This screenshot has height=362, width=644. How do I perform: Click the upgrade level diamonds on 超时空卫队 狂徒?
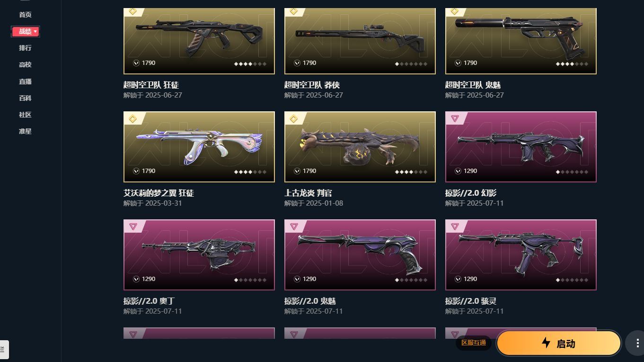(250, 63)
